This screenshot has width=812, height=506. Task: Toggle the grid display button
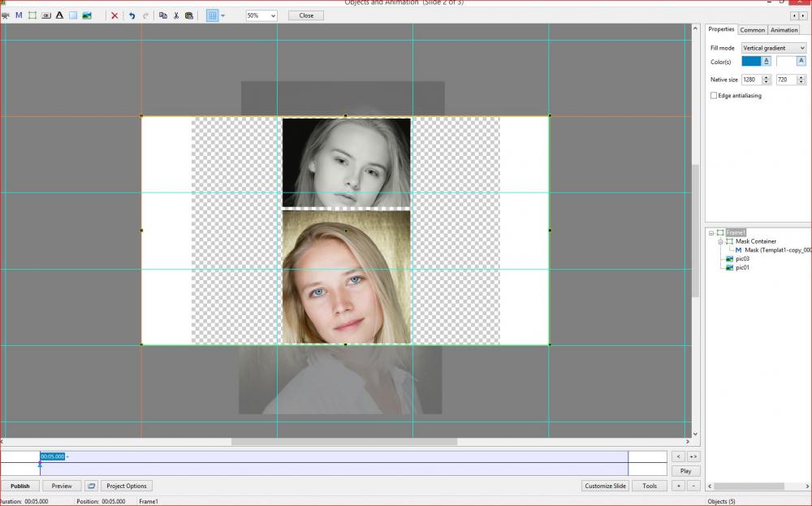212,15
